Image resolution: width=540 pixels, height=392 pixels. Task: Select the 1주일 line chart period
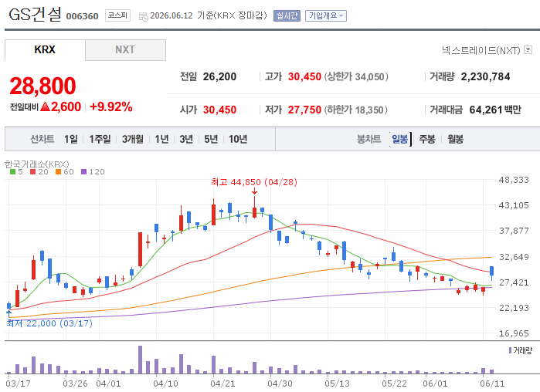coord(100,139)
